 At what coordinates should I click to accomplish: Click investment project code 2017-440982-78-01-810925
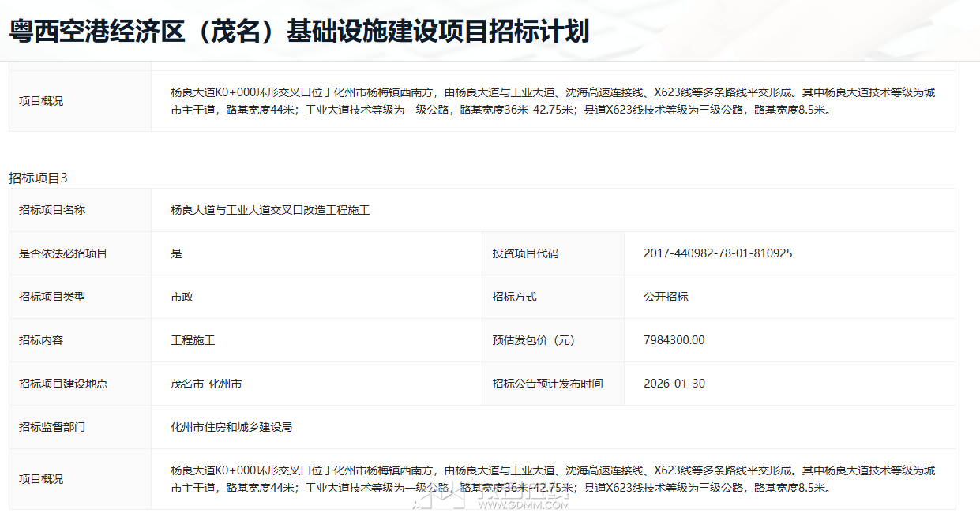718,253
